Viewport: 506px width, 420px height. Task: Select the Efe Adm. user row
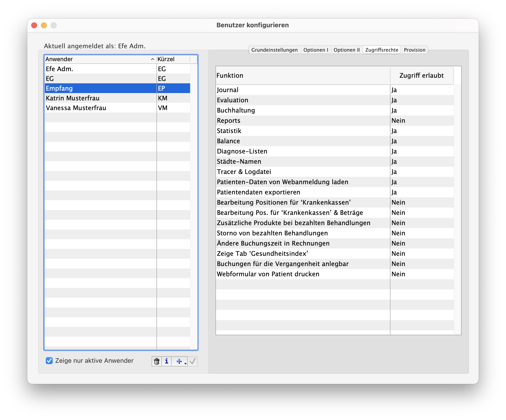pos(59,69)
